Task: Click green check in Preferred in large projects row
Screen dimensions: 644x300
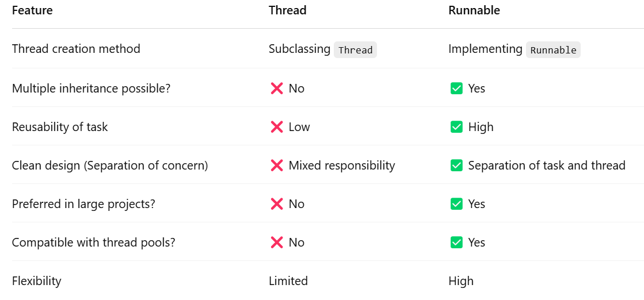Action: (456, 204)
